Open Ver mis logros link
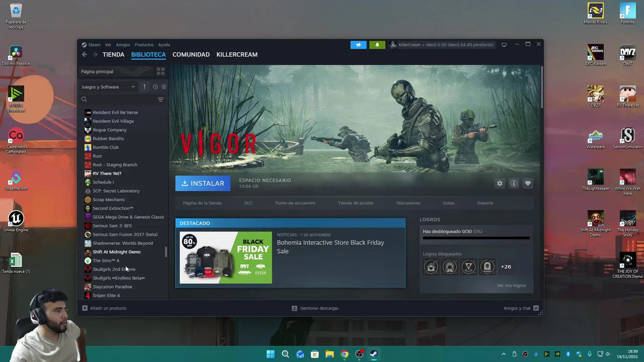The width and height of the screenshot is (644, 362). click(511, 286)
